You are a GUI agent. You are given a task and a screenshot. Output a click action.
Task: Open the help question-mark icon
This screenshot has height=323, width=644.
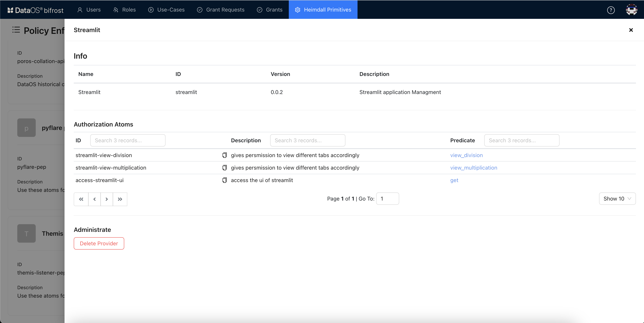click(611, 10)
